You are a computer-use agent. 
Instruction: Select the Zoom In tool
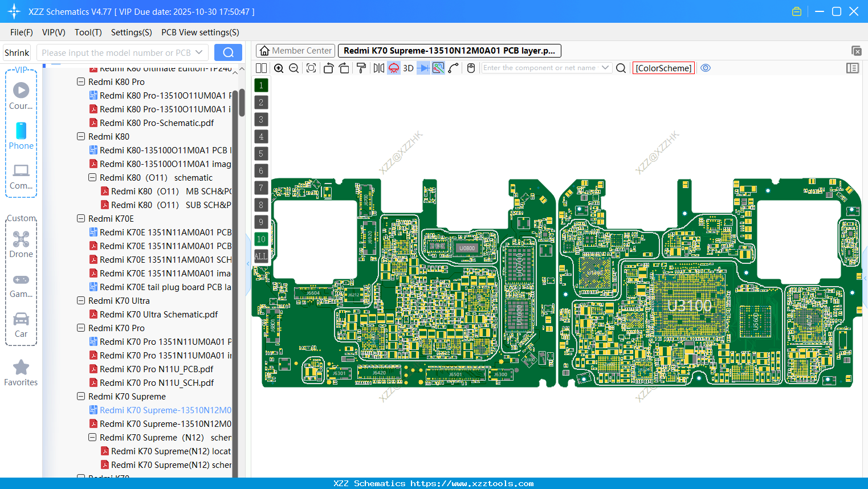pyautogui.click(x=279, y=68)
